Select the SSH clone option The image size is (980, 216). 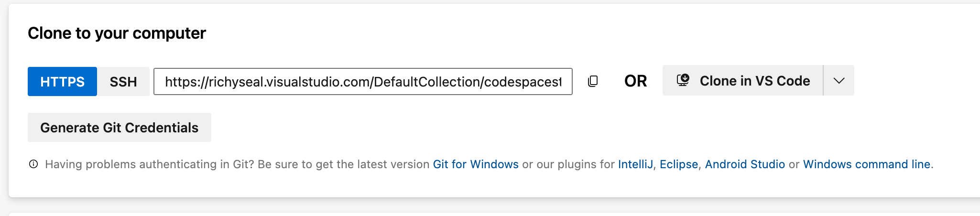coord(123,82)
